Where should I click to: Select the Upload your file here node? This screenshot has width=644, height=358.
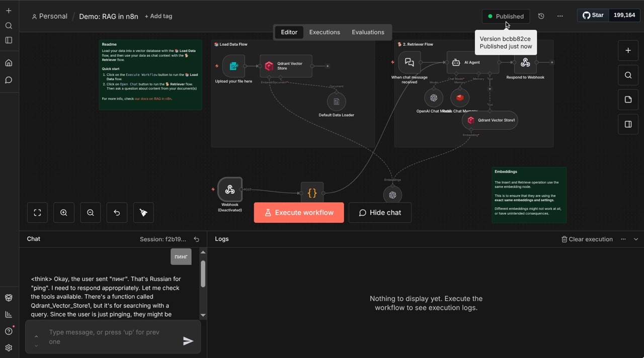coord(233,66)
